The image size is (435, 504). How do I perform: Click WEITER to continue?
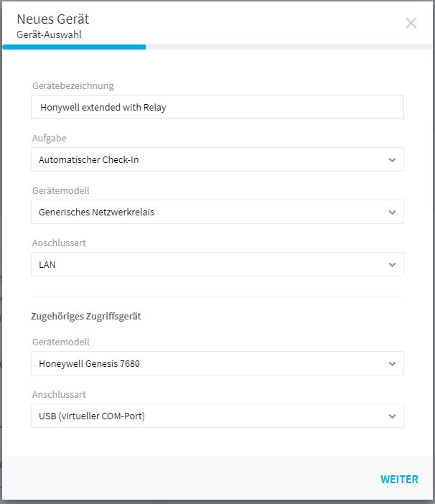coord(399,480)
